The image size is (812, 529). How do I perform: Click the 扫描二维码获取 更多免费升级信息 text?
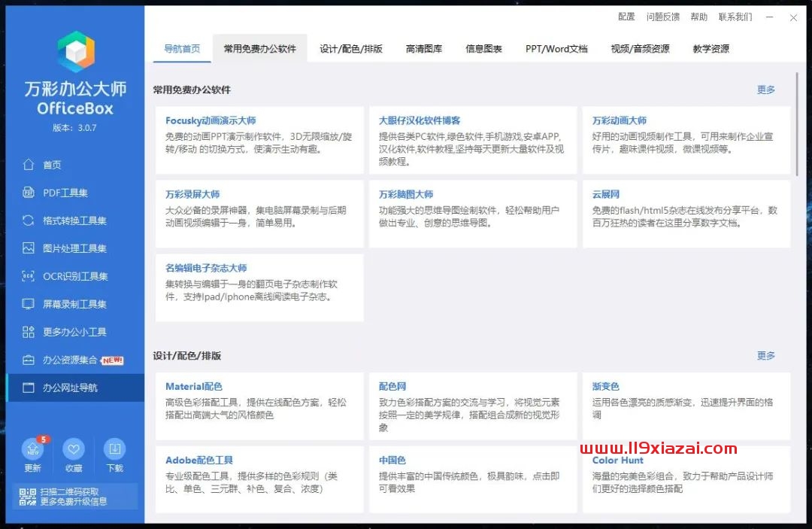74,497
